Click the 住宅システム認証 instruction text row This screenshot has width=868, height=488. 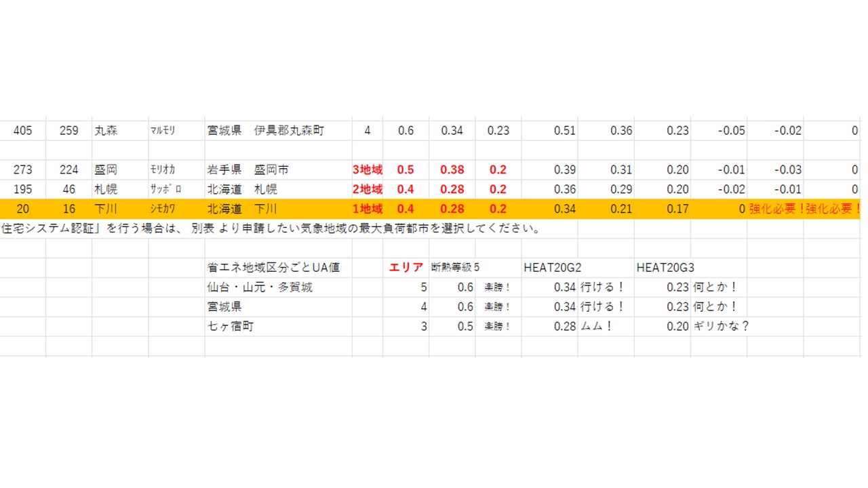click(271, 229)
